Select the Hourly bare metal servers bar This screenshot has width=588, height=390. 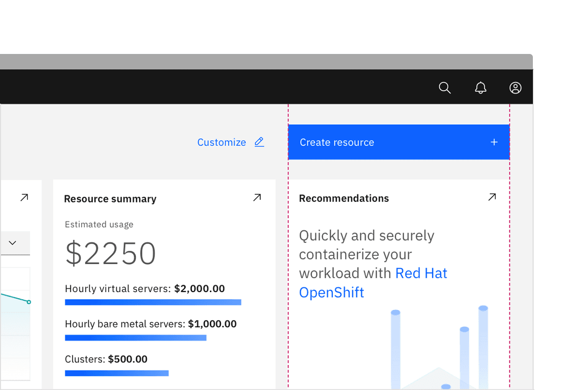(x=135, y=337)
